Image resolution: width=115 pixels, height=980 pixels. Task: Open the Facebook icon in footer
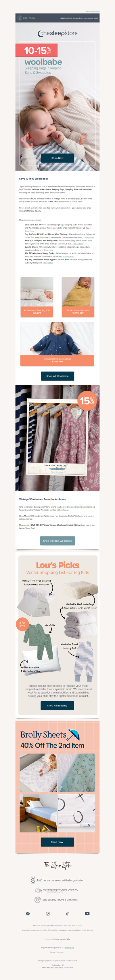coord(28,913)
